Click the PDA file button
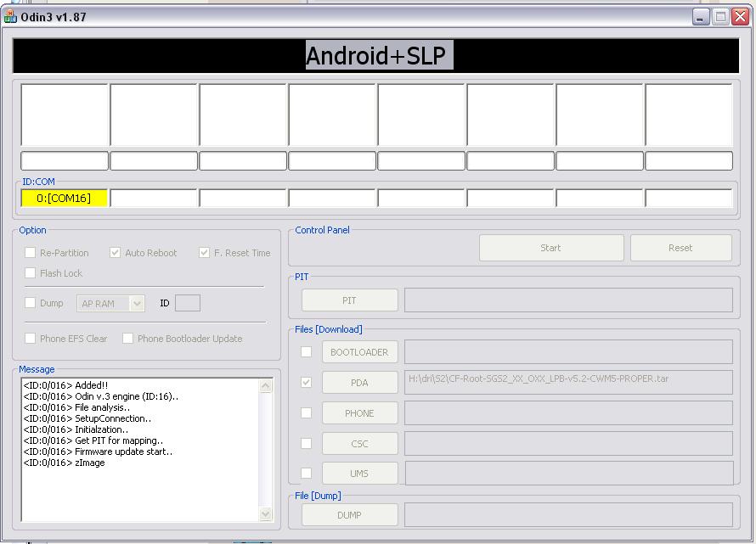The image size is (756, 544). [x=359, y=383]
